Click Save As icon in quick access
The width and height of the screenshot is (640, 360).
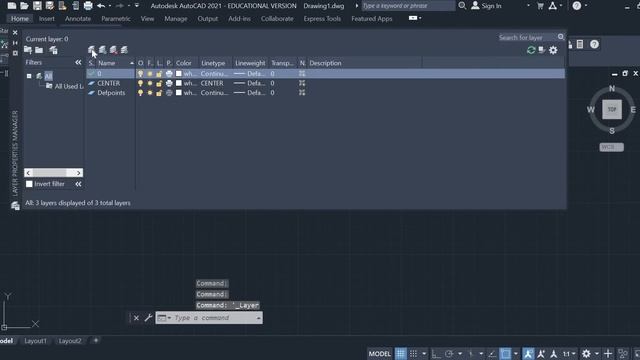50,6
